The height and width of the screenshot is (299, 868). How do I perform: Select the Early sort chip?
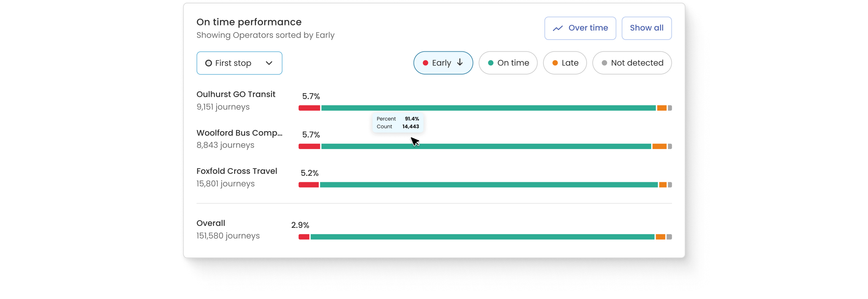coord(443,63)
